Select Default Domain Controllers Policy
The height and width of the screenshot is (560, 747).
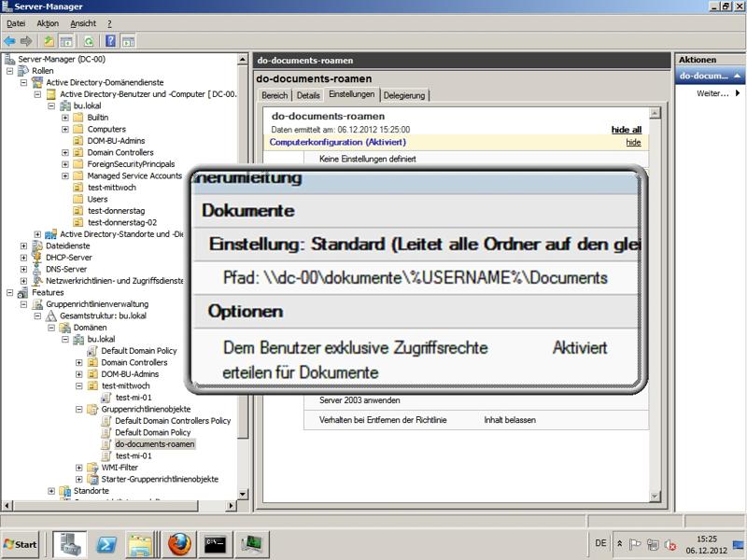(173, 421)
